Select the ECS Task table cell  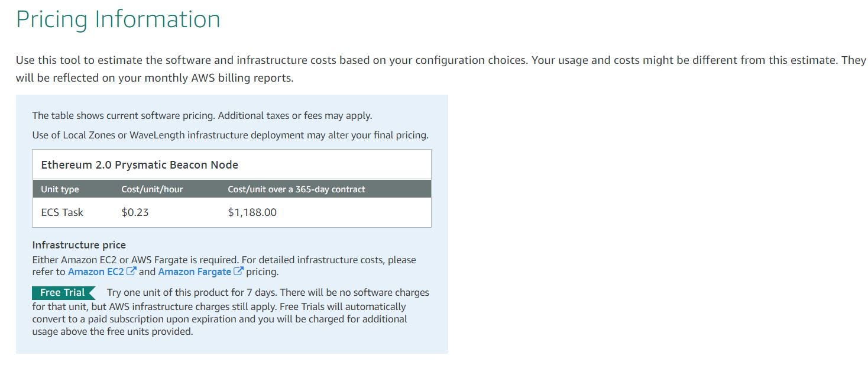point(62,212)
